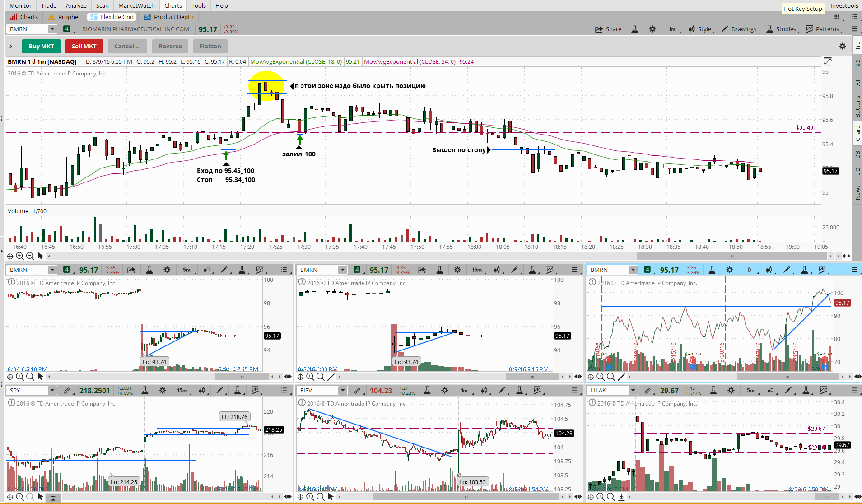Click the main chart horizontal scrollbar thumb
Screen dimensions: 862x504
[732, 256]
